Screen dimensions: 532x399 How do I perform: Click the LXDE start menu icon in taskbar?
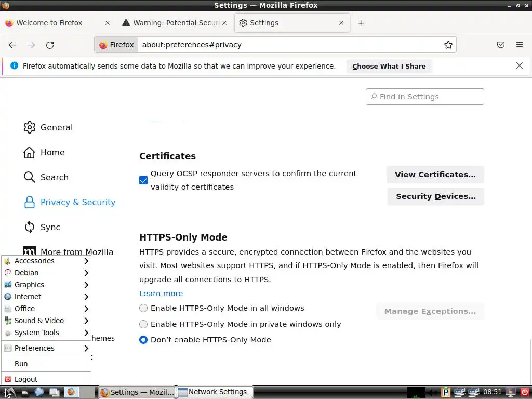[x=9, y=392]
